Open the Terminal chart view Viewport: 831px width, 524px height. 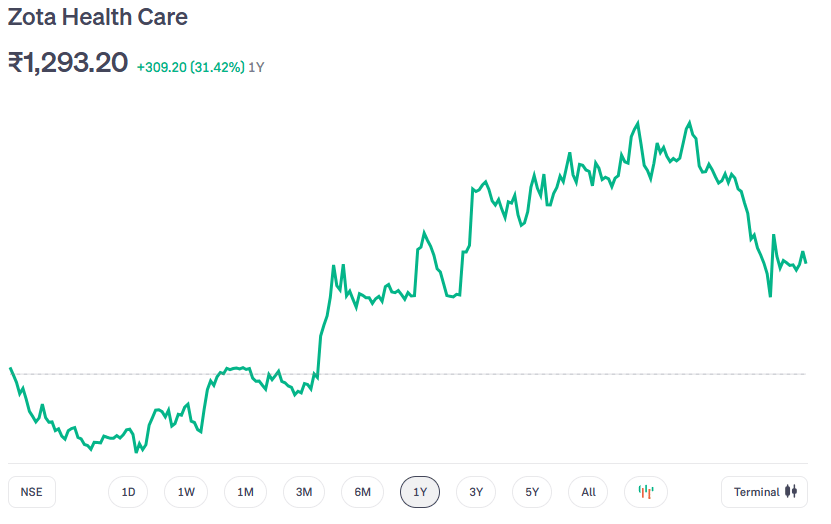(x=763, y=492)
